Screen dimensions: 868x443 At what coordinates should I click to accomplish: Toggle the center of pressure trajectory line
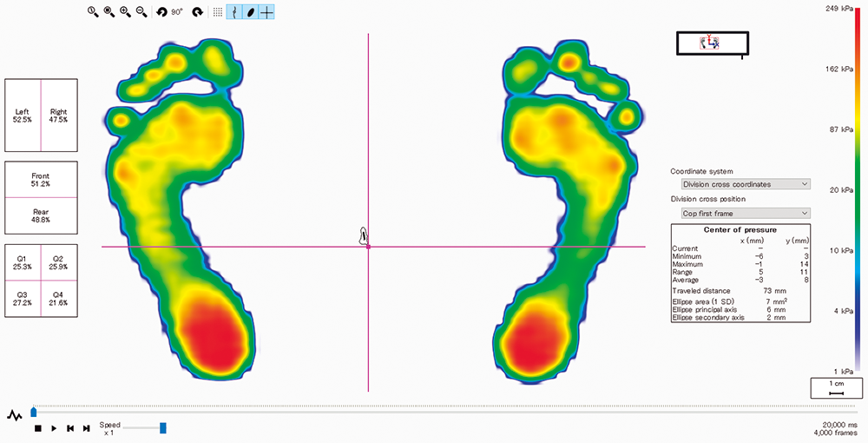pos(234,12)
